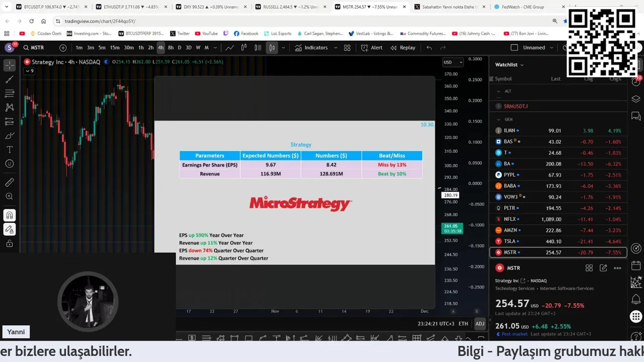This screenshot has height=362, width=644.
Task: Select the chart layout square icon
Action: (514, 48)
